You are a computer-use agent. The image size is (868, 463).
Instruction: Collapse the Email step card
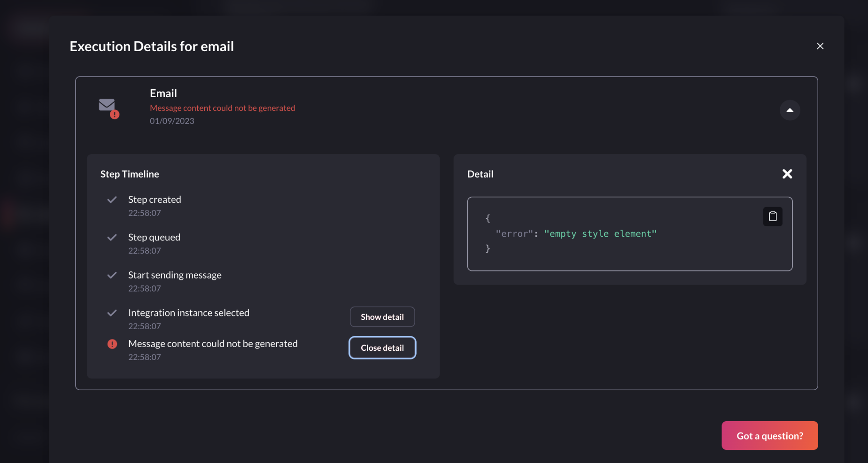point(790,110)
